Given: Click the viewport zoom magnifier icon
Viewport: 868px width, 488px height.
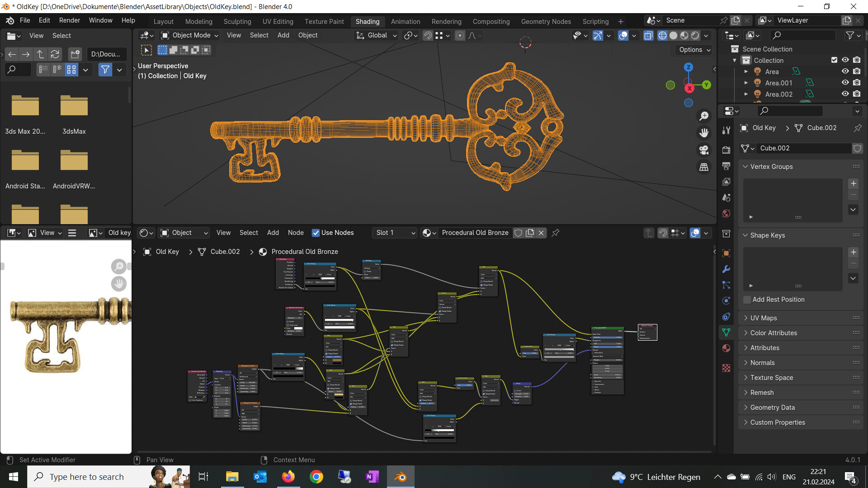Looking at the screenshot, I should pos(704,116).
